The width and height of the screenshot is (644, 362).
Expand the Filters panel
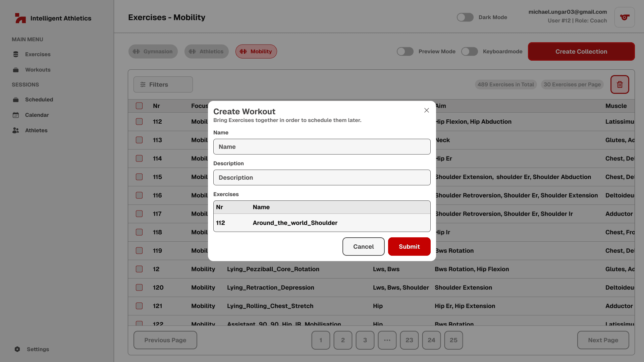(163, 84)
